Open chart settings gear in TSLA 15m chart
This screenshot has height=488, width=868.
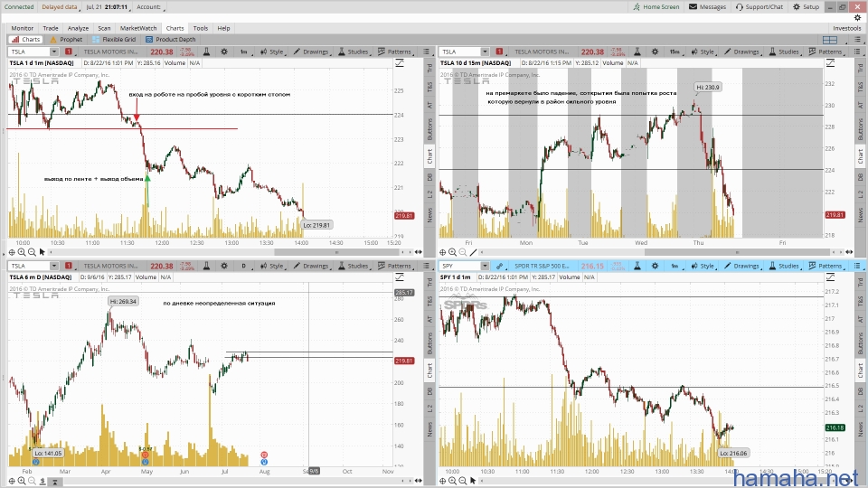[655, 52]
